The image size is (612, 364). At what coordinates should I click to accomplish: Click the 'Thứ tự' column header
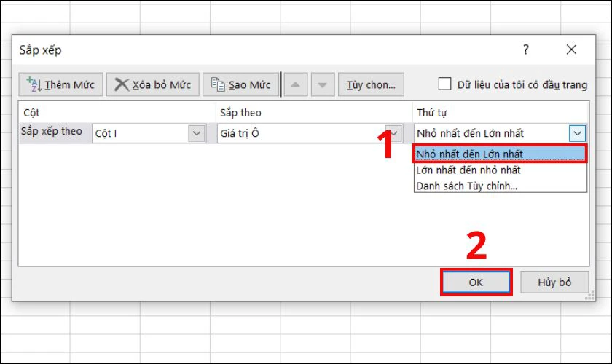pyautogui.click(x=431, y=113)
